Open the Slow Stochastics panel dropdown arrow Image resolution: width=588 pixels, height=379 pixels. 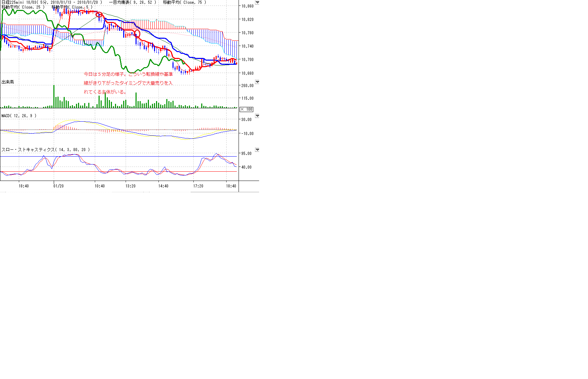(x=257, y=150)
